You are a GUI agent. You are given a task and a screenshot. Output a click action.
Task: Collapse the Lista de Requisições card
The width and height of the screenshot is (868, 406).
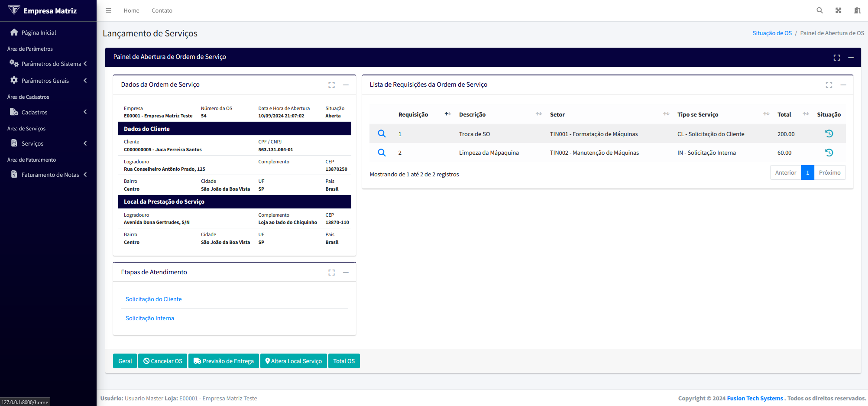[843, 85]
